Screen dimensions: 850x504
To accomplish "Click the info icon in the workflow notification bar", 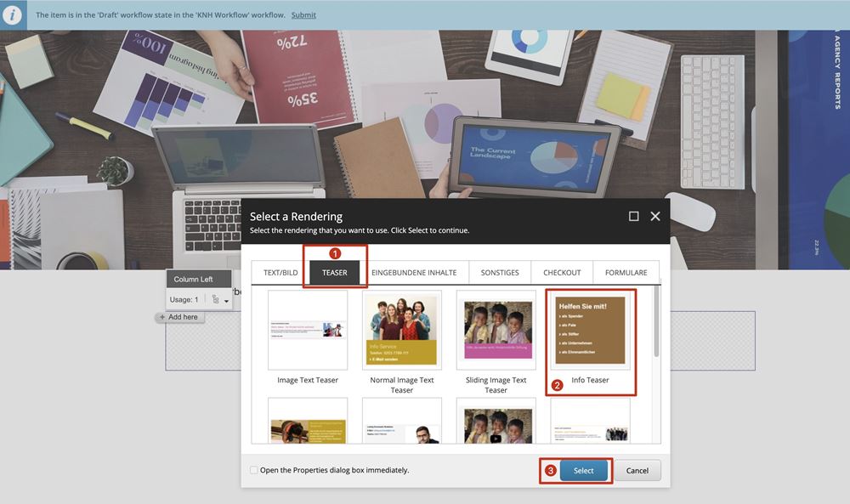I will (13, 15).
